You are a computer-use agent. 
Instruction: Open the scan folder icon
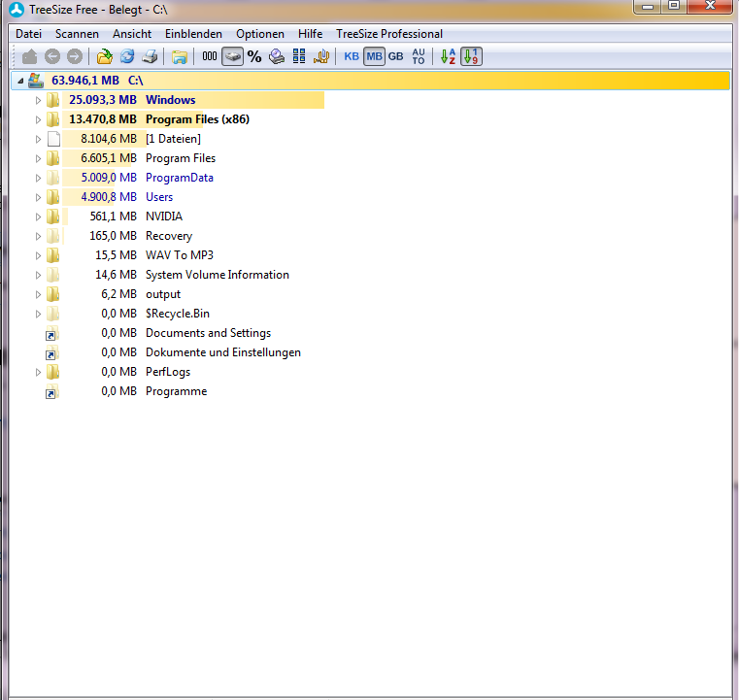pyautogui.click(x=105, y=56)
